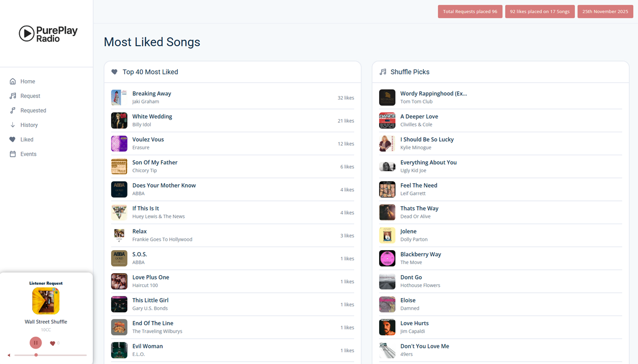This screenshot has width=638, height=364.
Task: Click the heart icon beside Liked in sidebar
Action: (x=13, y=140)
